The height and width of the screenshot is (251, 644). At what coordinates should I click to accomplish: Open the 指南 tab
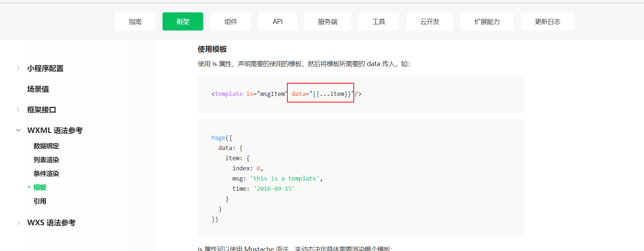tap(135, 21)
